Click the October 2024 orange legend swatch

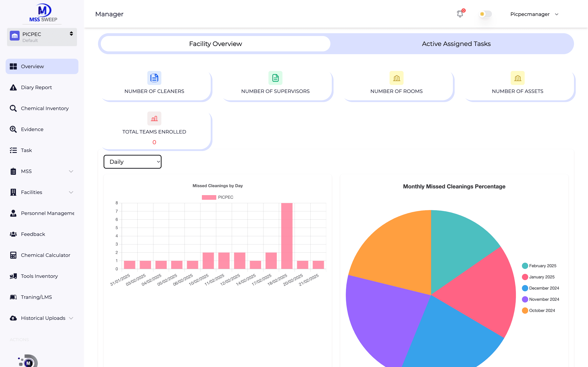pos(525,310)
